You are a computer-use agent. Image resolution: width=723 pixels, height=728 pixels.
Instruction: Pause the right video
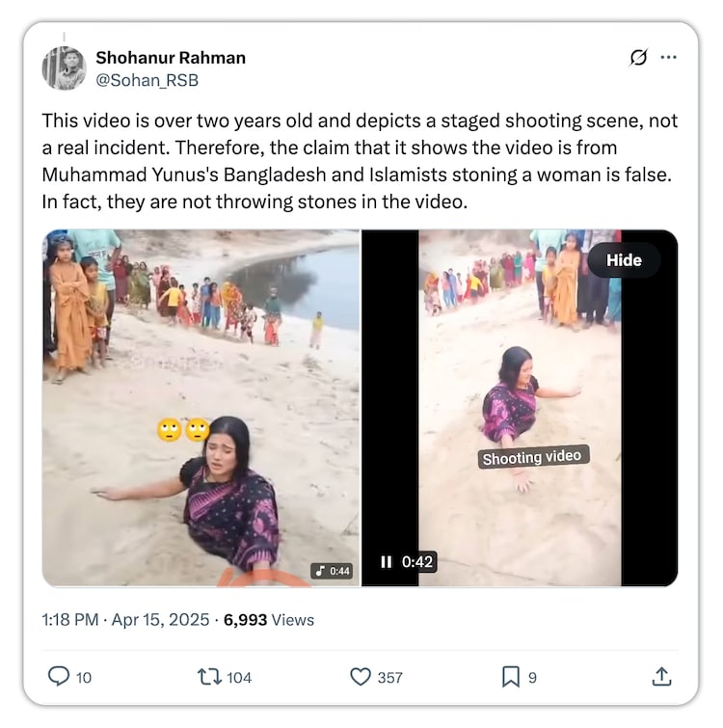387,562
